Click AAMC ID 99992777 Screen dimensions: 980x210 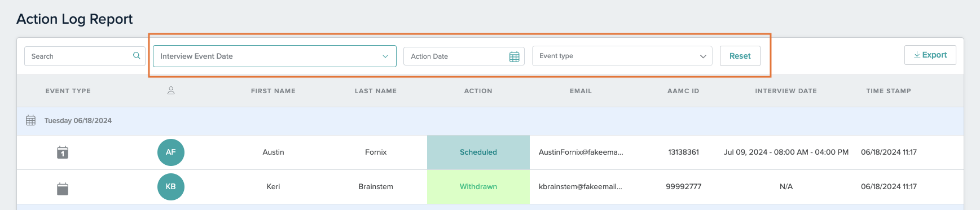(684, 187)
